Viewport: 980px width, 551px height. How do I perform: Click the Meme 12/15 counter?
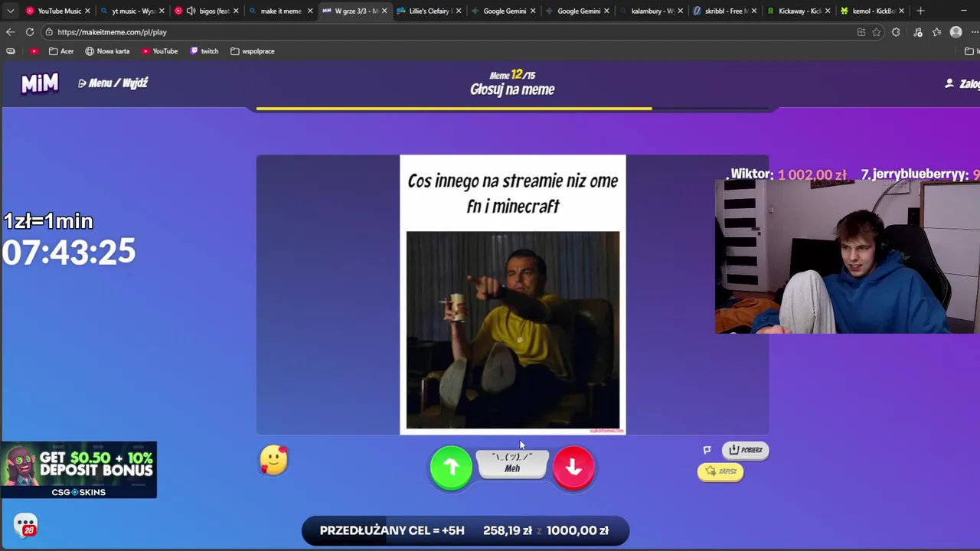click(x=512, y=75)
